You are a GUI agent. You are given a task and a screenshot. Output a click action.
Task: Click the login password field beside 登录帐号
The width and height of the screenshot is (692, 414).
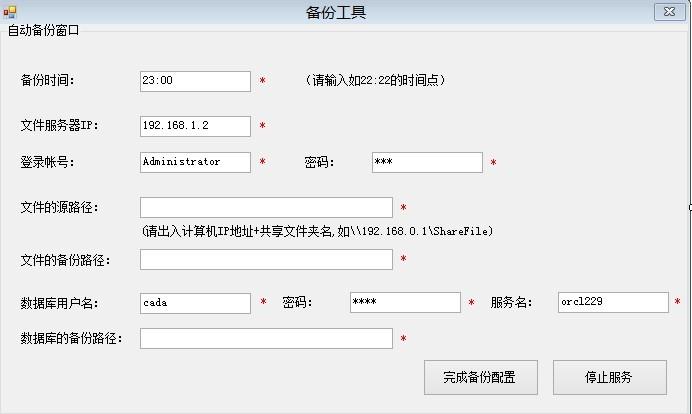[x=427, y=162]
